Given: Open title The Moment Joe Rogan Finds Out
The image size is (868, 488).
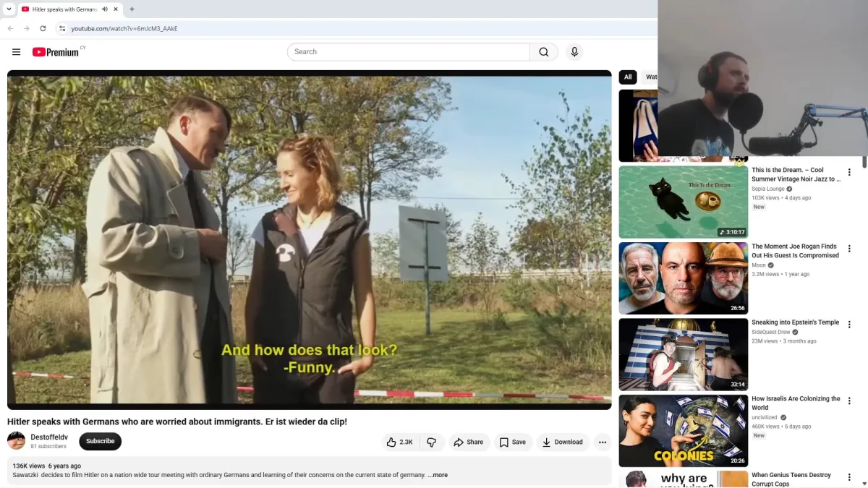Looking at the screenshot, I should [x=795, y=251].
